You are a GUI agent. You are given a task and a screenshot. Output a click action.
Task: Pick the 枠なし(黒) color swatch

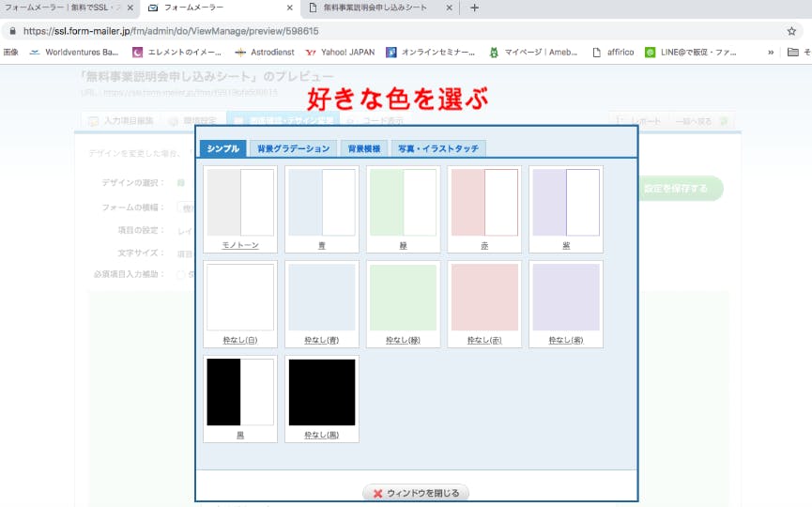click(322, 392)
